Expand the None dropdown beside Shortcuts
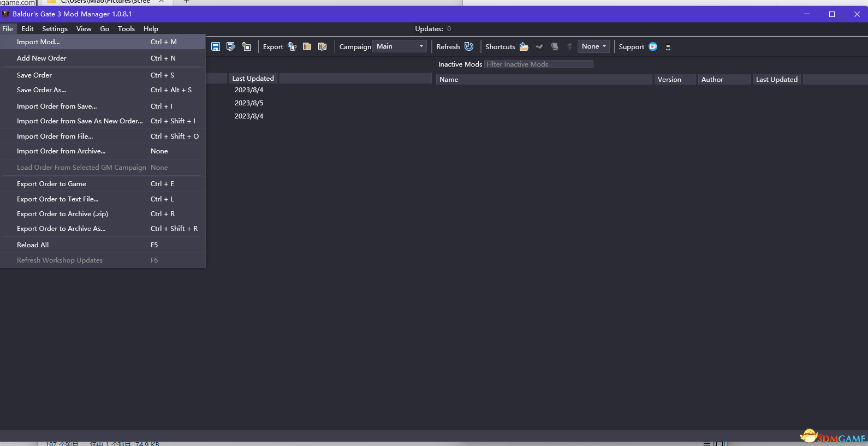 (x=593, y=47)
